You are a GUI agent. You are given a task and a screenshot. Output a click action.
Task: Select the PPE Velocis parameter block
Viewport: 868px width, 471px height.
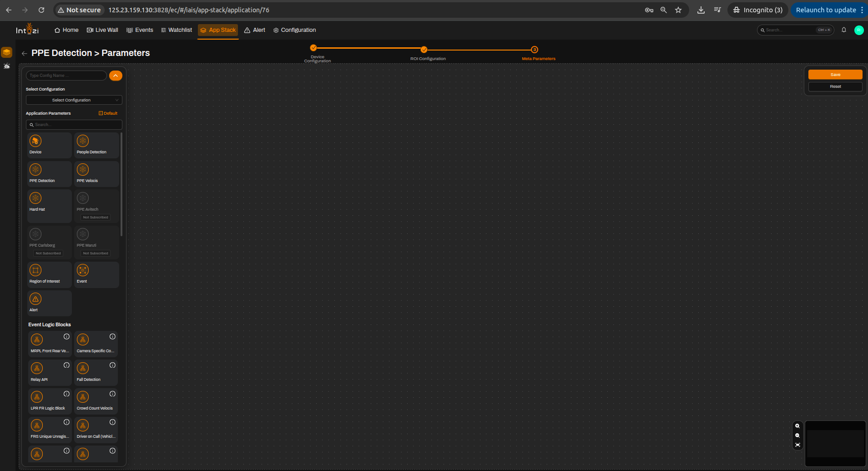point(96,174)
